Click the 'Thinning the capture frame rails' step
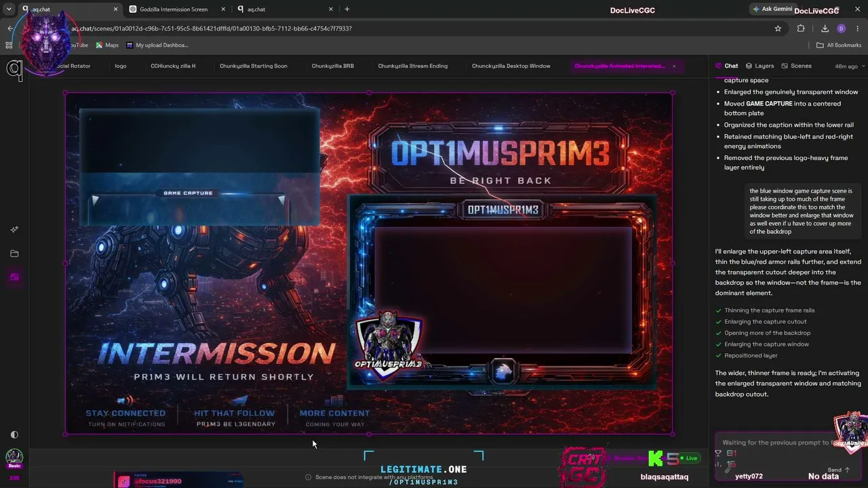Image resolution: width=868 pixels, height=488 pixels. coord(770,310)
